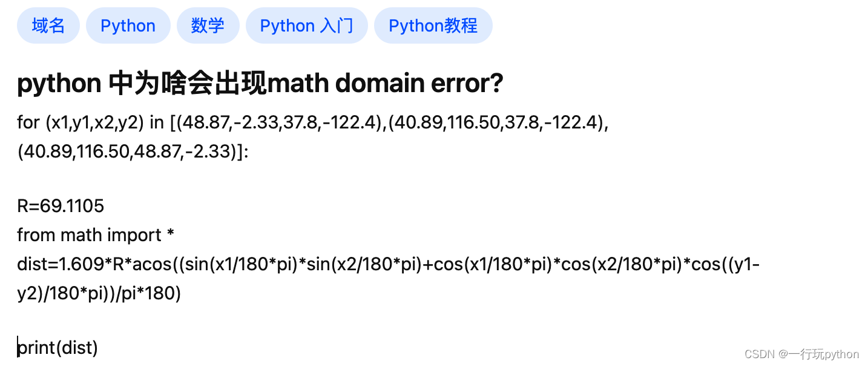Click the 数学 tag pill
The height and width of the screenshot is (366, 868).
point(208,25)
